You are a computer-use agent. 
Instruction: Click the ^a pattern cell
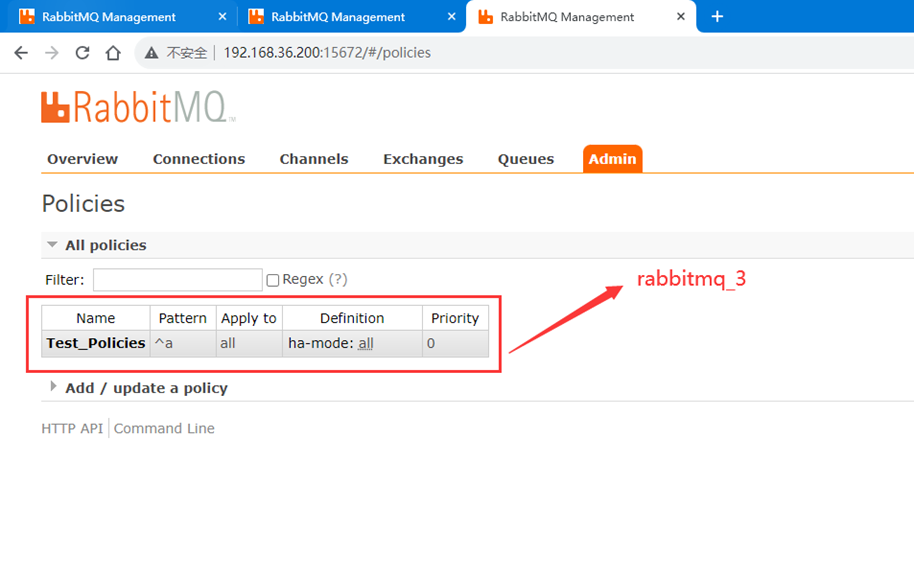[x=182, y=344]
